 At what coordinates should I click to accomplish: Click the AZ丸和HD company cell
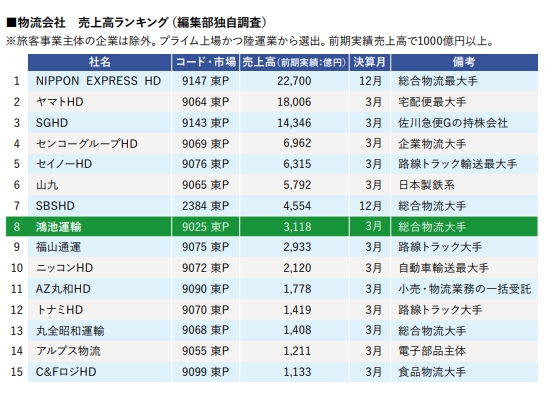tap(100, 289)
